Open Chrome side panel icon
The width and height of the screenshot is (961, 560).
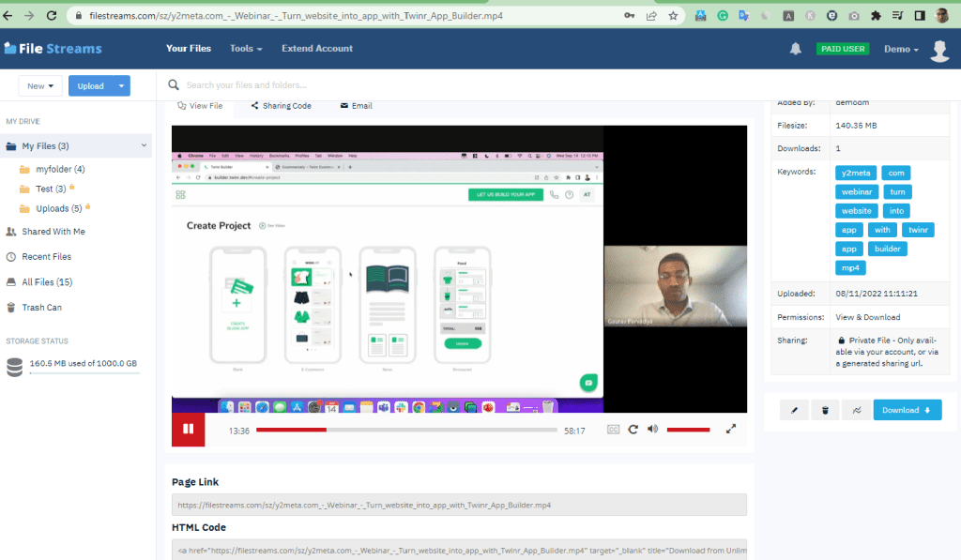[x=920, y=16]
